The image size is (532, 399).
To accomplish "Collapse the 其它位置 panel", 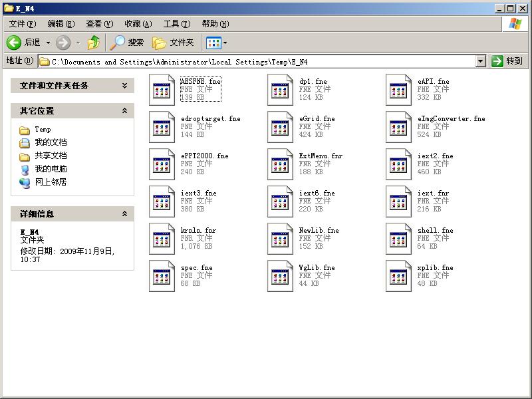I will click(x=124, y=110).
